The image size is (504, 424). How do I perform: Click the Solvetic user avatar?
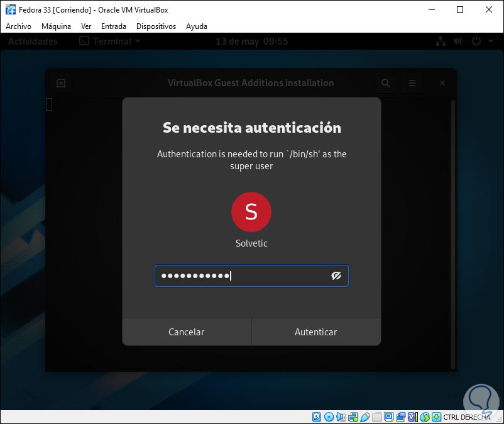[x=251, y=211]
